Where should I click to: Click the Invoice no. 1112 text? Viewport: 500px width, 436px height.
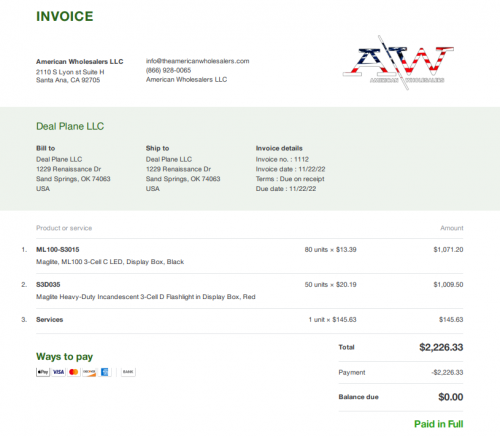tap(282, 159)
